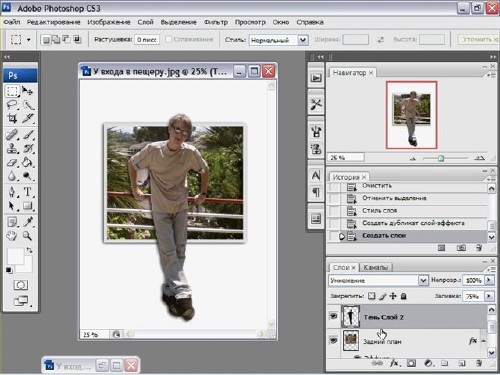Open the Изображение menu
Viewport: 500px width, 375px height.
coord(109,22)
